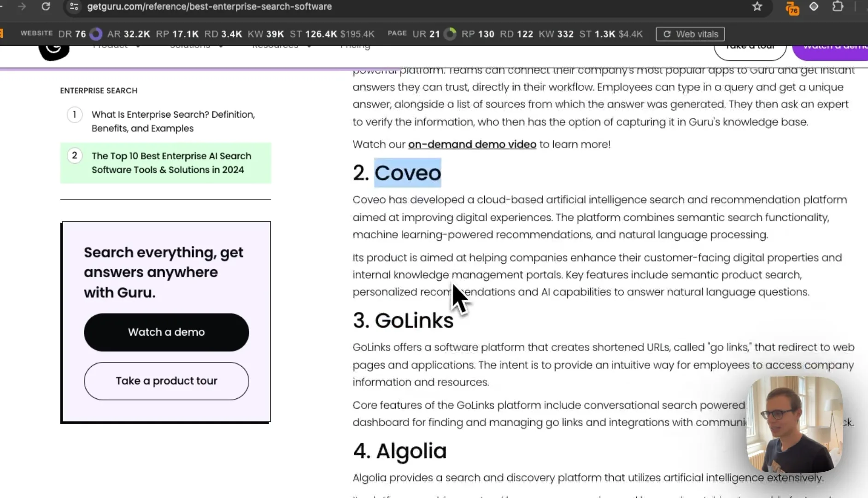Click page KW 332 metric
The image size is (868, 498).
click(556, 34)
